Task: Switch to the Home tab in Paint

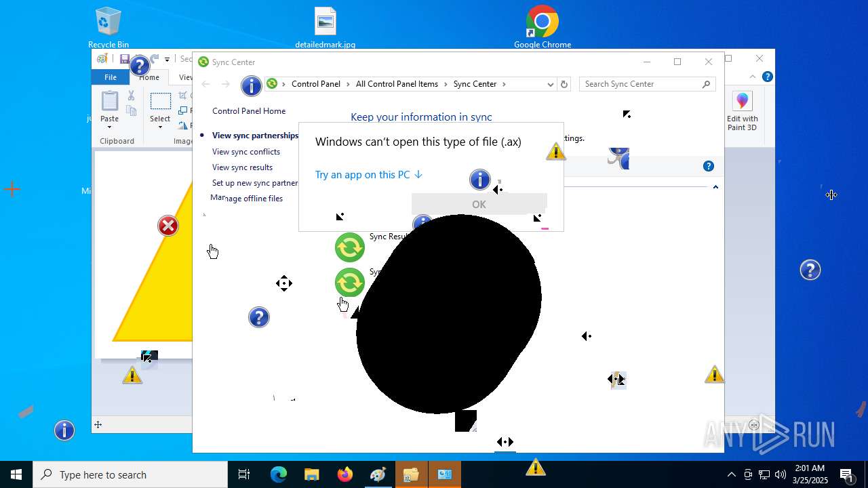Action: pos(149,77)
